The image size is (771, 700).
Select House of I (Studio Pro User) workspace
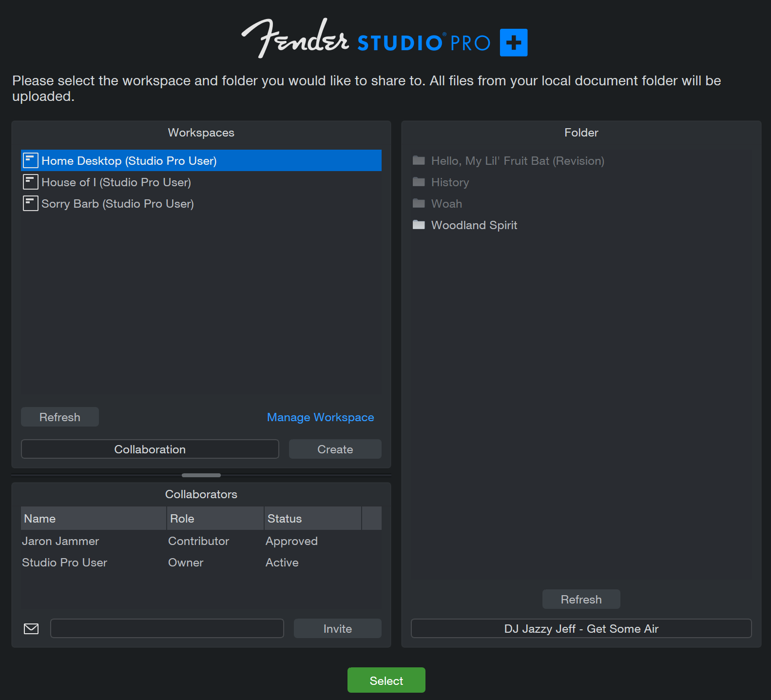(201, 182)
